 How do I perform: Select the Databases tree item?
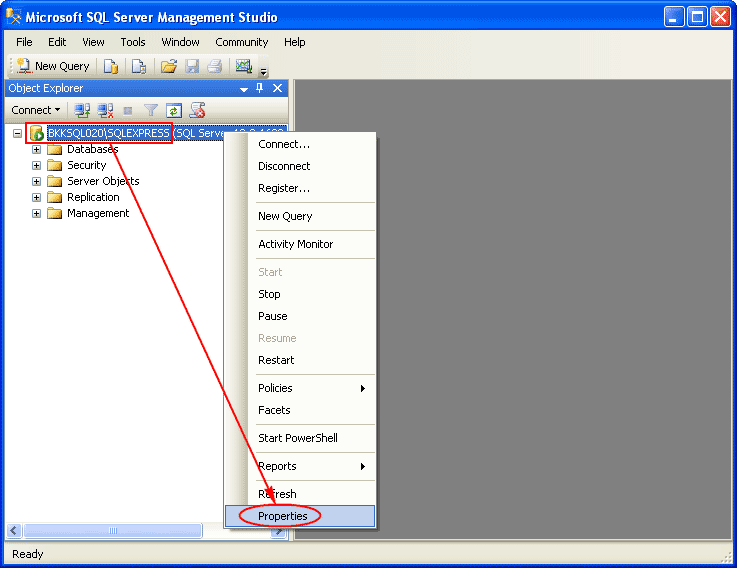pos(93,150)
